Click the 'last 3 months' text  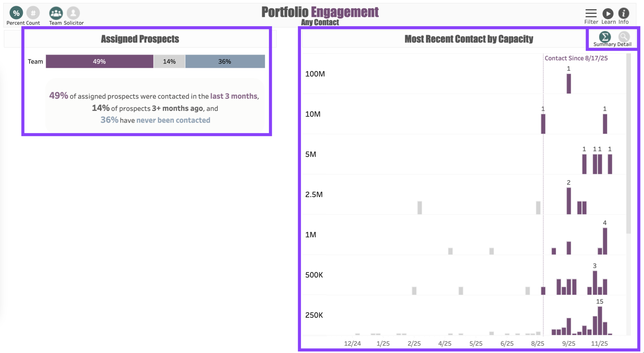tap(234, 96)
